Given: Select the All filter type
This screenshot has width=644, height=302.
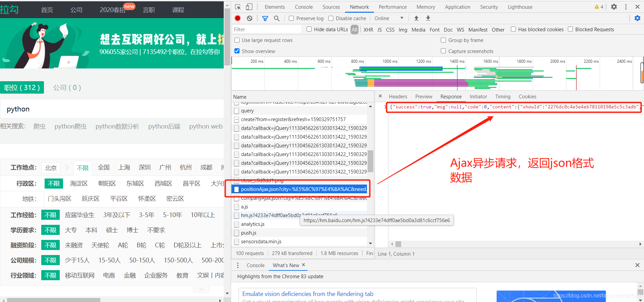Looking at the screenshot, I should [x=355, y=30].
